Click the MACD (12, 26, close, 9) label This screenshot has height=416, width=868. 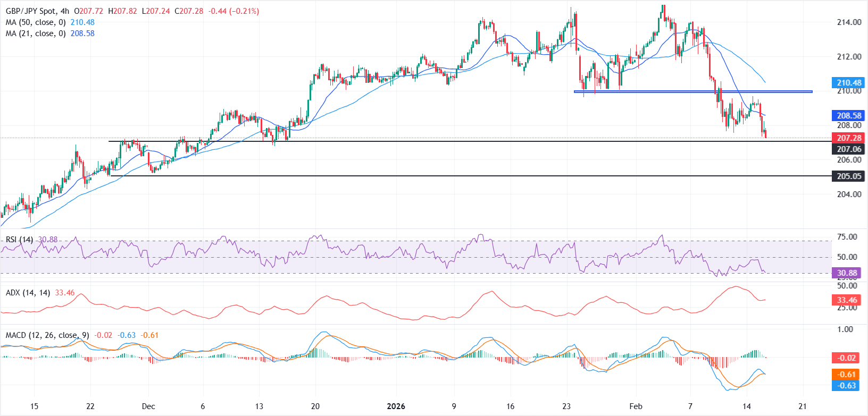pos(47,335)
